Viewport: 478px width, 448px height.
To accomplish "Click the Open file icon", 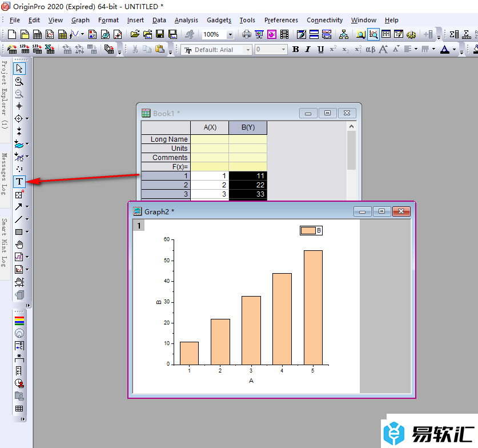I will [135, 34].
